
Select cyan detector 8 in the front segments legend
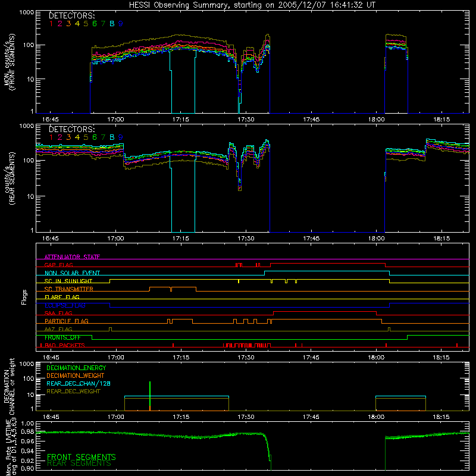pos(112,24)
